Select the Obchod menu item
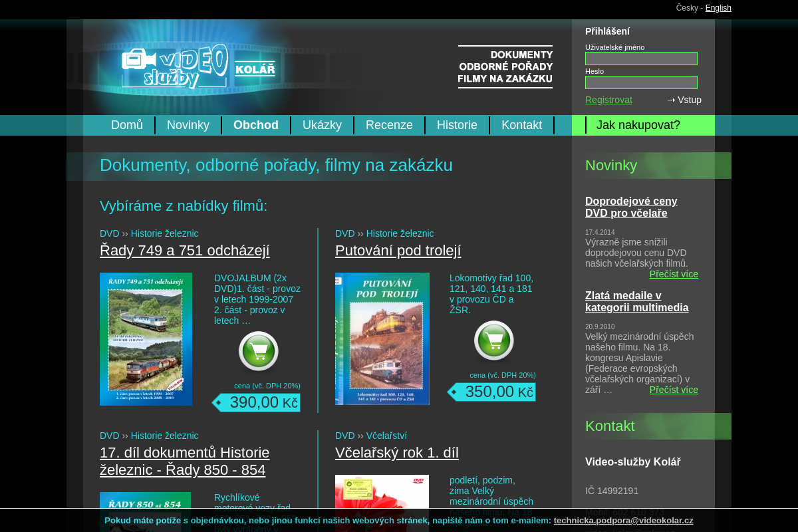This screenshot has width=798, height=532. click(256, 125)
